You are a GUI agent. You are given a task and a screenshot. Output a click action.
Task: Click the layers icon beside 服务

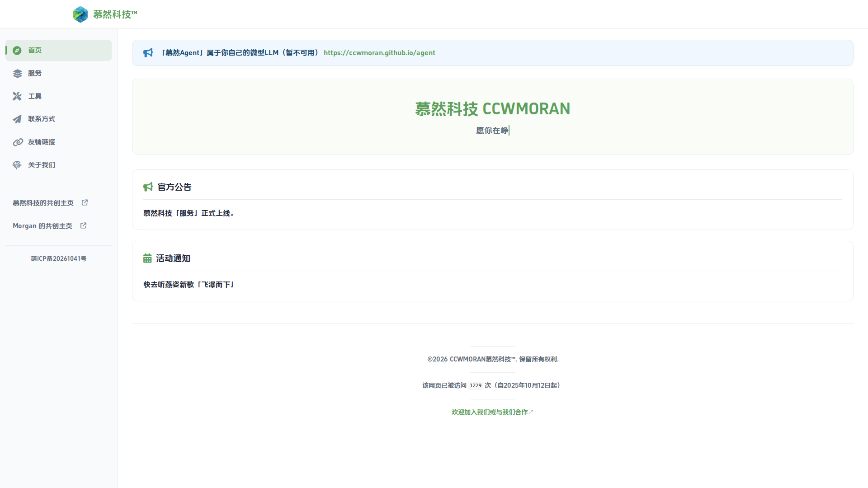coord(17,73)
